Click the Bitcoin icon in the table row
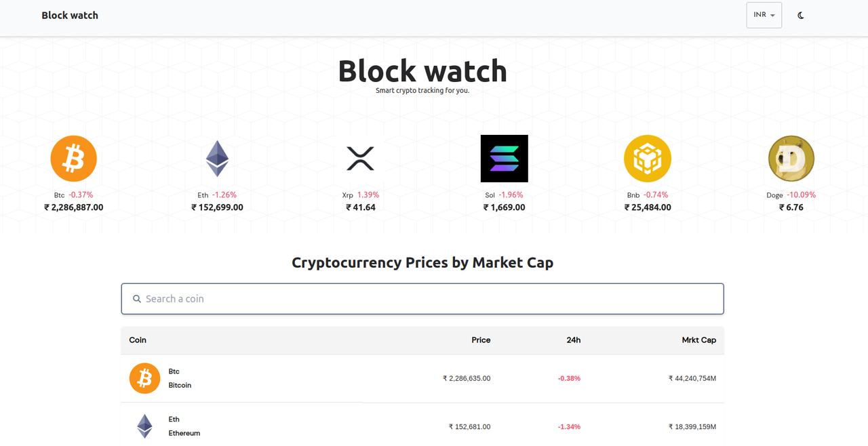Viewport: 868px width, 446px height. [x=144, y=378]
